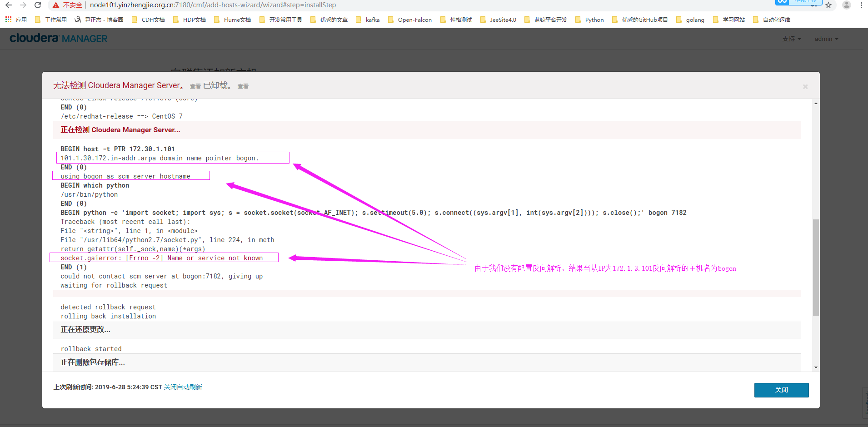The height and width of the screenshot is (427, 868).
Task: Click the not-secure warning triangle icon
Action: tap(56, 5)
